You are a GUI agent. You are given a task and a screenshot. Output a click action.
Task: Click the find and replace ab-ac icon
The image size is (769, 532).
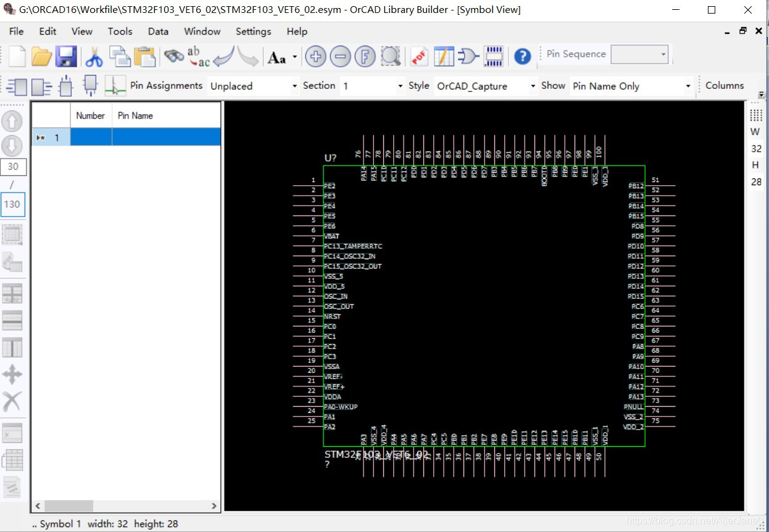click(198, 57)
